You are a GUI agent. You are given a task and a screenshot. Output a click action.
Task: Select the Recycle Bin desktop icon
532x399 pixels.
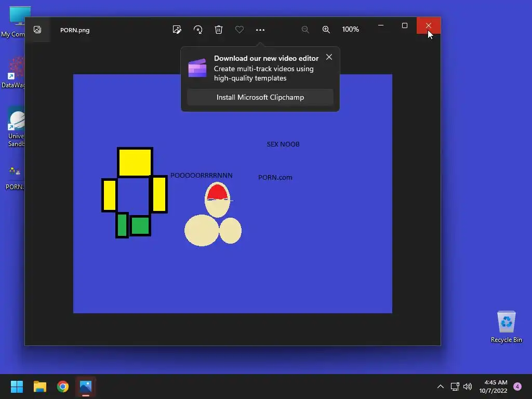coord(506,327)
